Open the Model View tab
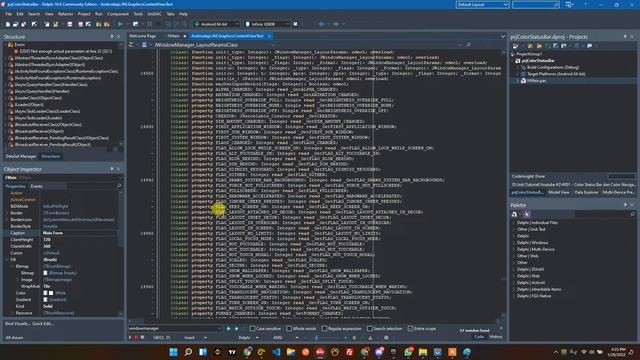This screenshot has width=640, height=360. [x=559, y=192]
